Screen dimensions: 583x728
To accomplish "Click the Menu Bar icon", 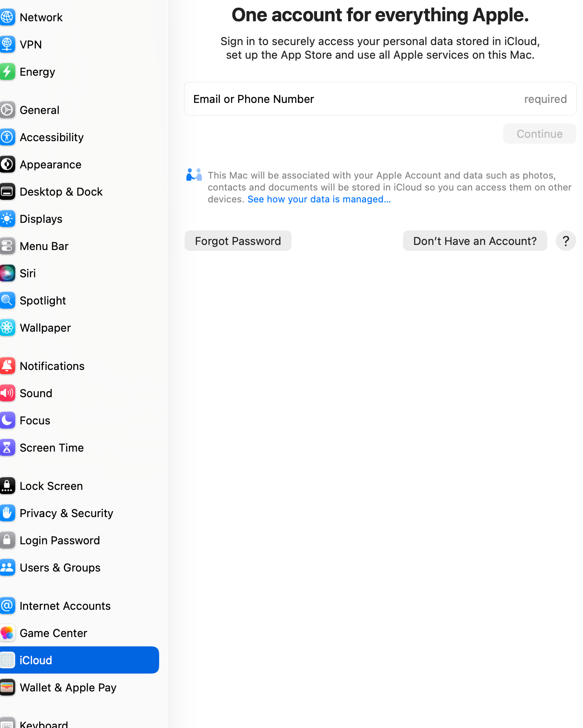I will 7,246.
